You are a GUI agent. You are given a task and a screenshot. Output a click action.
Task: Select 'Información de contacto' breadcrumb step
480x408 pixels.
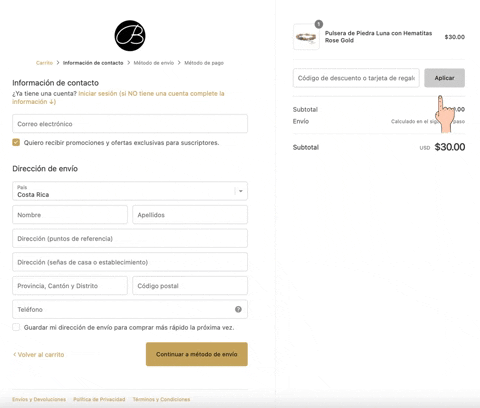(93, 63)
